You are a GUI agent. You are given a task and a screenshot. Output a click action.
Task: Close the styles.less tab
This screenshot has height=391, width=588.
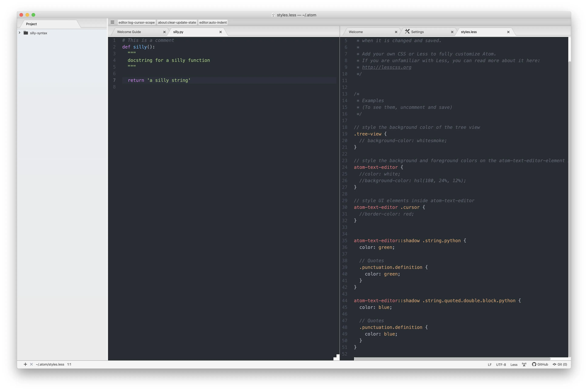point(508,32)
